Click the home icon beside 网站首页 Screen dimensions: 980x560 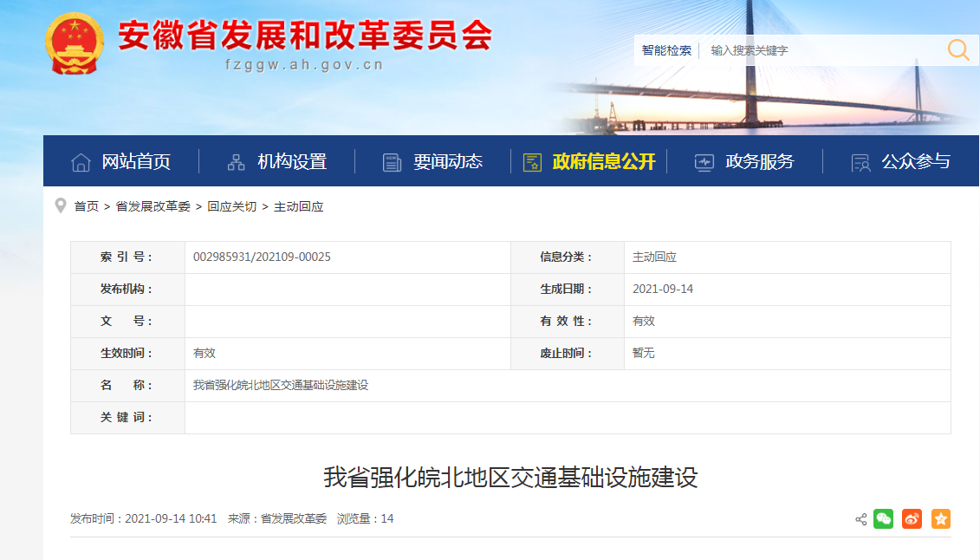pos(81,162)
